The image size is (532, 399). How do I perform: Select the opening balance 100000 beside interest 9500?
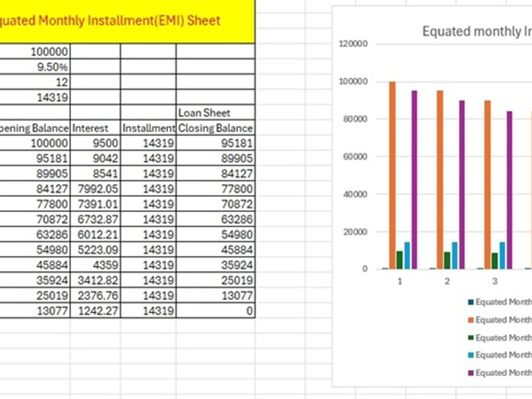point(35,143)
